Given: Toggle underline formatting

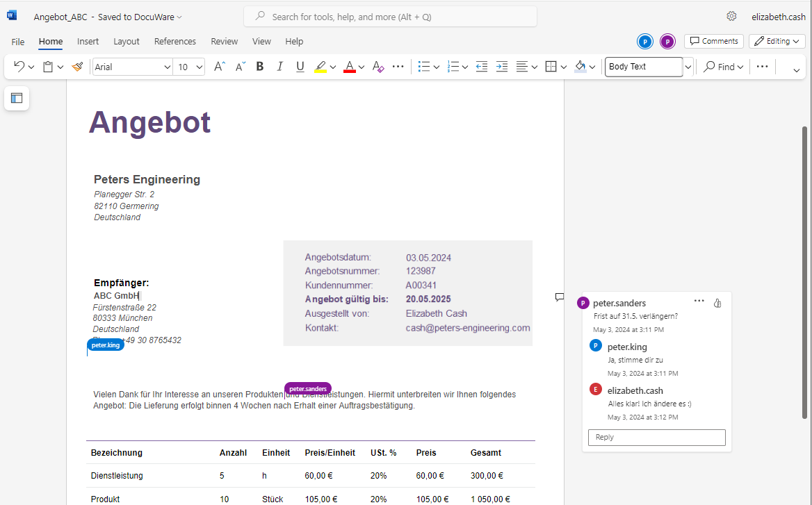Looking at the screenshot, I should (x=300, y=67).
